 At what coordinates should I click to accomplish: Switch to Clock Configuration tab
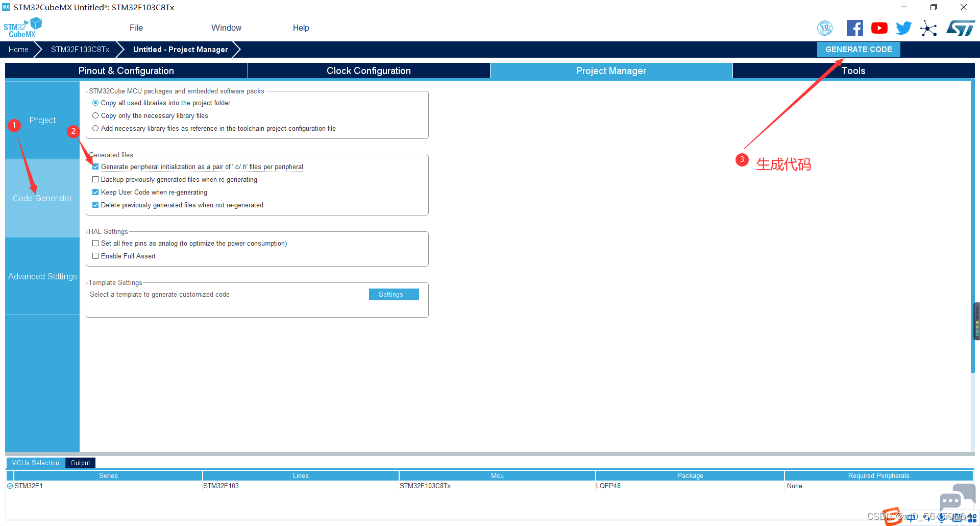[x=369, y=71]
